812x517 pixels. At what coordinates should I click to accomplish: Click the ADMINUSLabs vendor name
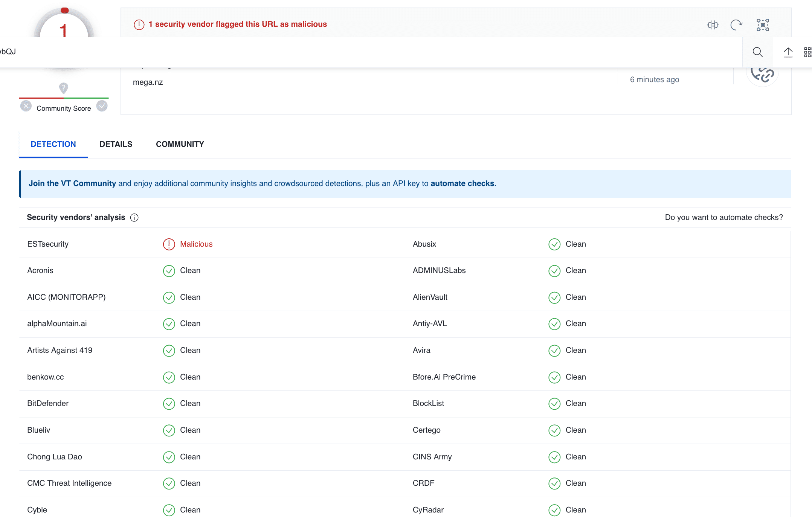[x=439, y=270]
